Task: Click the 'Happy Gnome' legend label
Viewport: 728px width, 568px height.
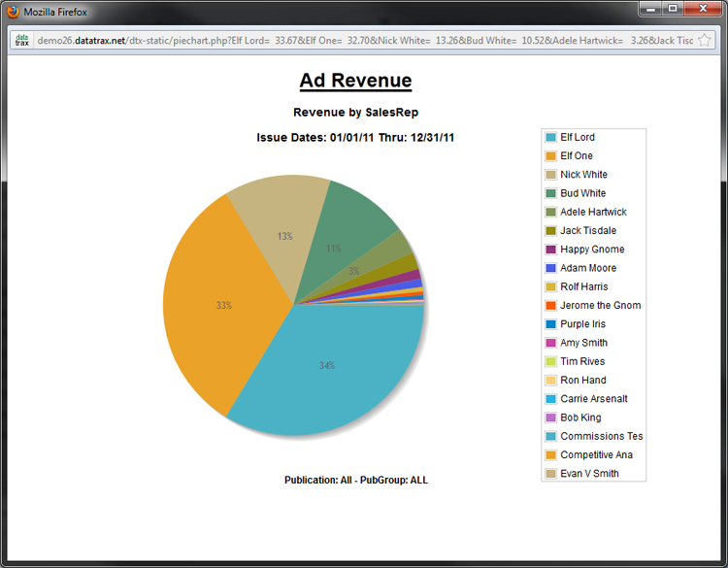Action: pos(592,250)
